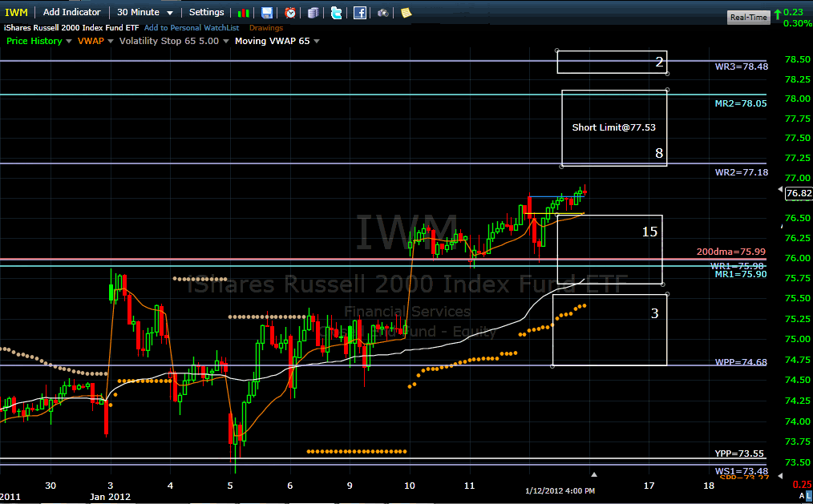Click the green up arrow beside 0.23

click(x=777, y=14)
